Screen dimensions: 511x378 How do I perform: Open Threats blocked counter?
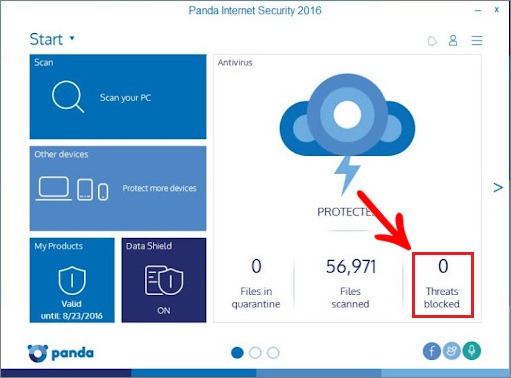point(443,284)
